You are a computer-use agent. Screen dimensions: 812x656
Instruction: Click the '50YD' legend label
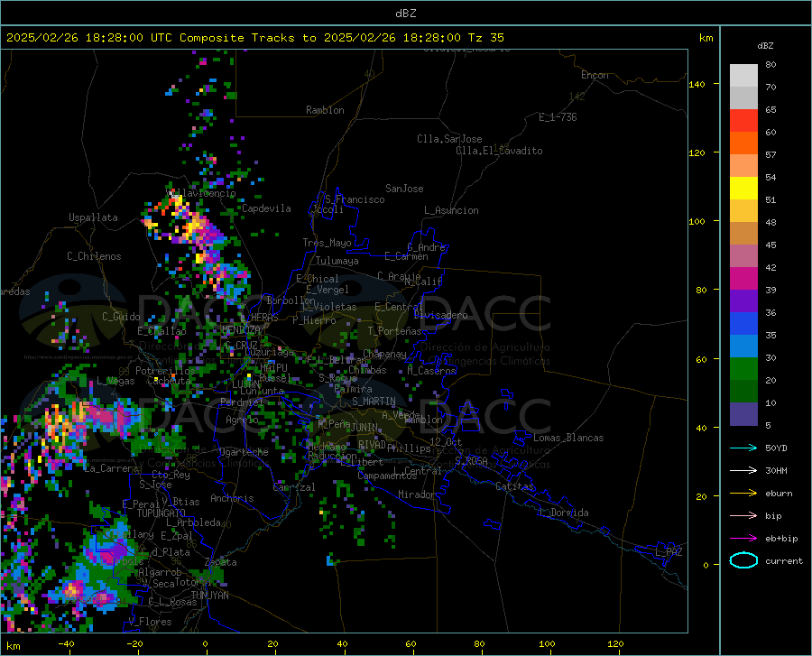tap(776, 448)
